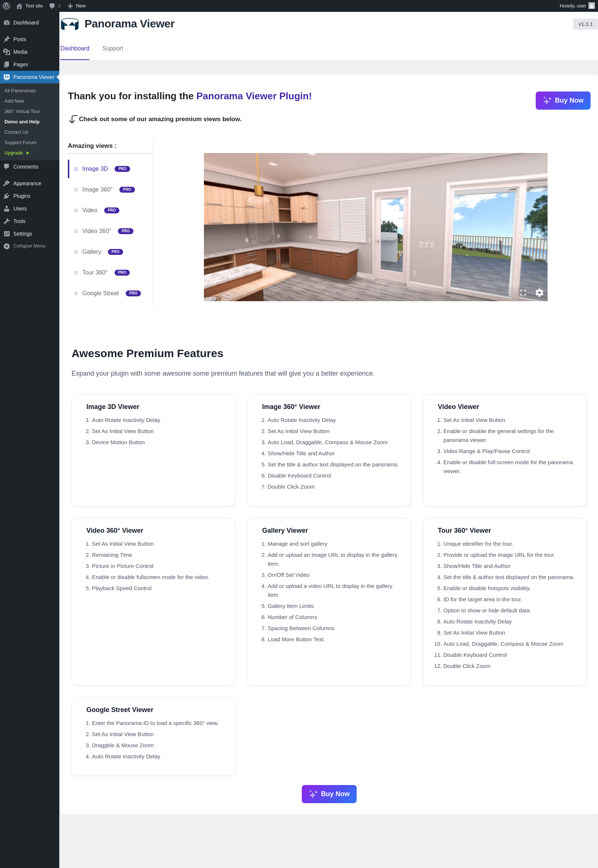Click the bottom Buy Now button
Screen dimensions: 598x868
(329, 794)
